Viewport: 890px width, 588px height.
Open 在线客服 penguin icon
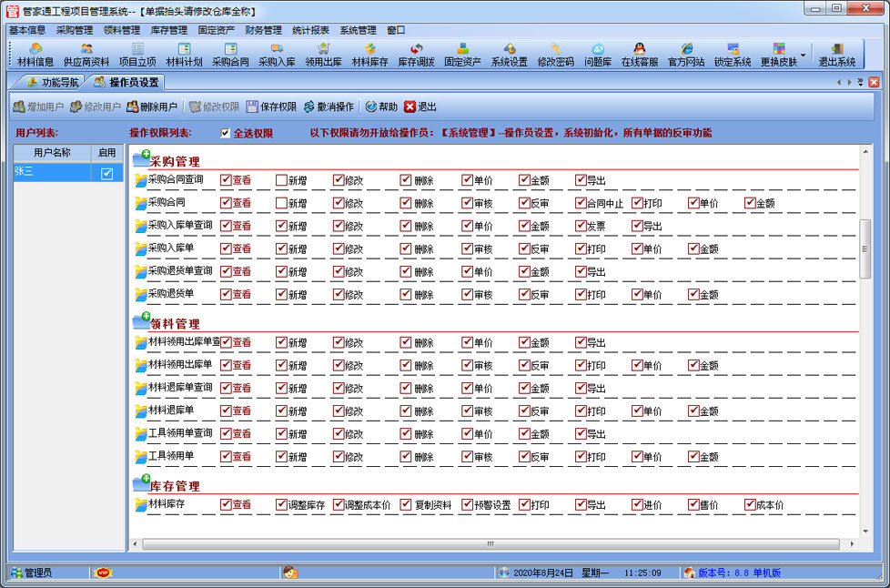tap(640, 55)
